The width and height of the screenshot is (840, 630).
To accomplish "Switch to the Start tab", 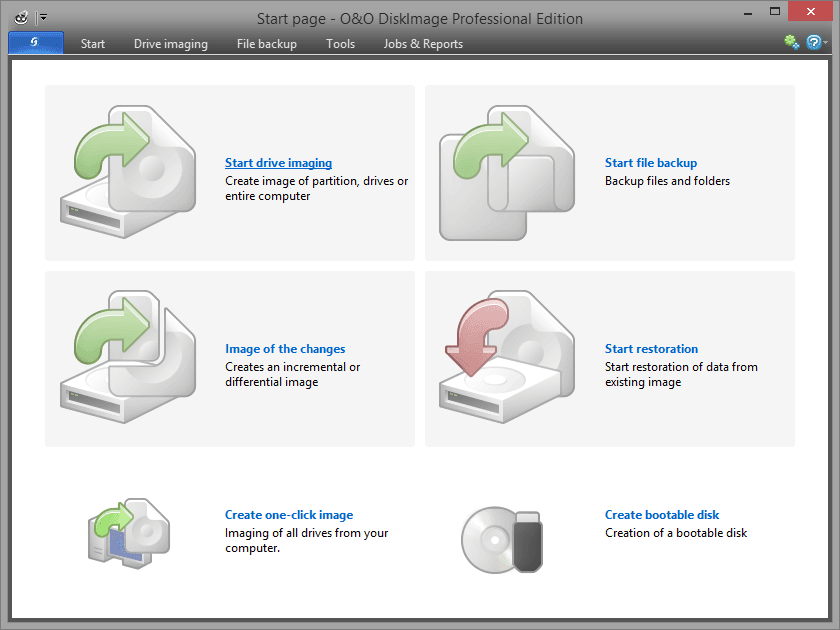I will [93, 44].
